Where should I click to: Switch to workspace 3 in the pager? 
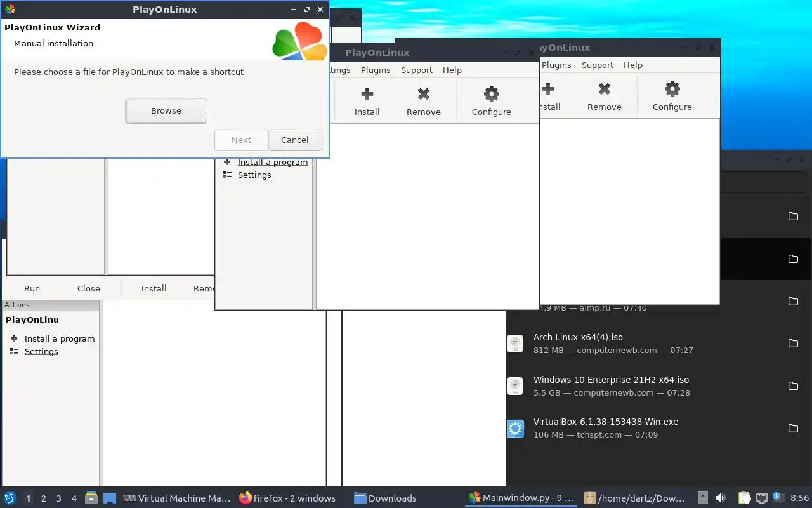[58, 498]
